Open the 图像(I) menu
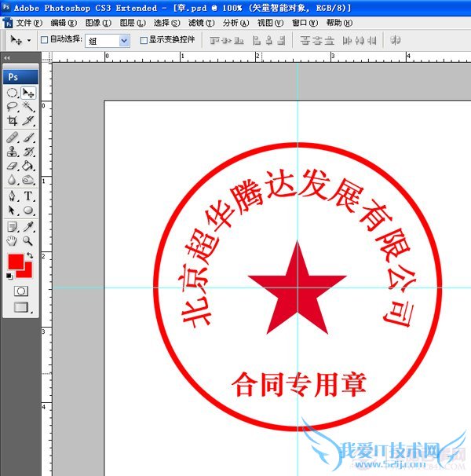Image resolution: width=471 pixels, height=476 pixels. (98, 23)
